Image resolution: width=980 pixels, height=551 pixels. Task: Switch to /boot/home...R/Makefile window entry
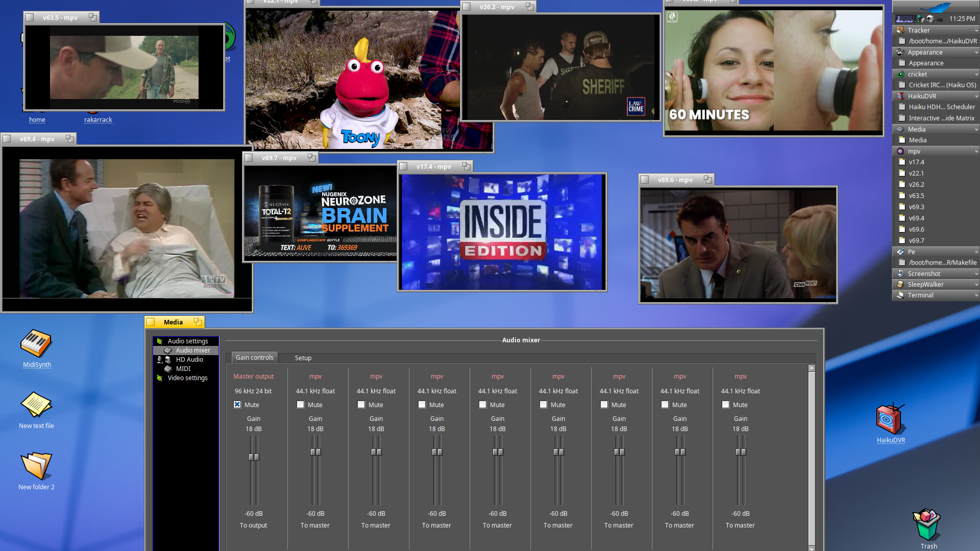(x=937, y=263)
